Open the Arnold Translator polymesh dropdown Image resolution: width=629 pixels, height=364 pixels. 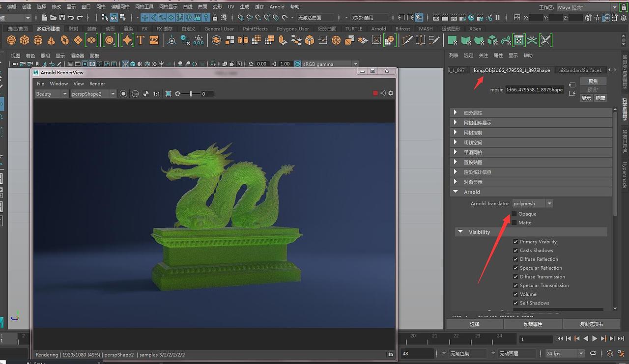533,203
